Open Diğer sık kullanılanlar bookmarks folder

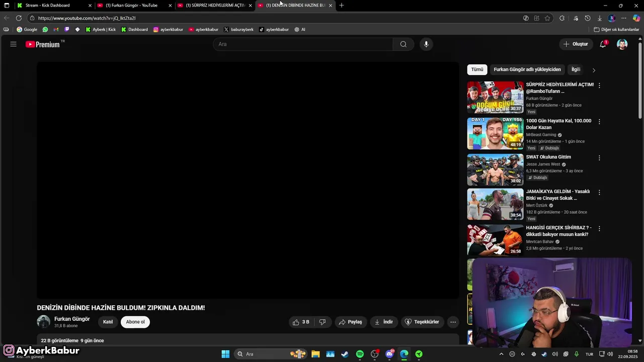[x=616, y=30]
